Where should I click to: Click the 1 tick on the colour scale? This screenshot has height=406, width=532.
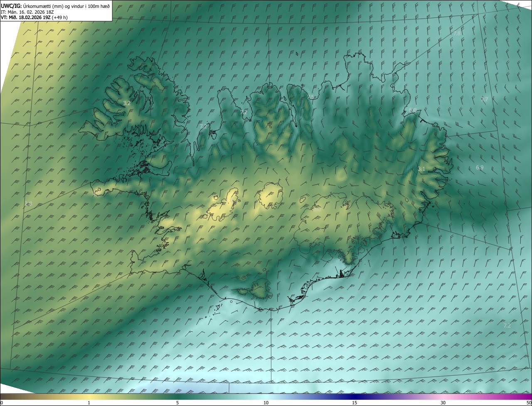click(x=89, y=403)
